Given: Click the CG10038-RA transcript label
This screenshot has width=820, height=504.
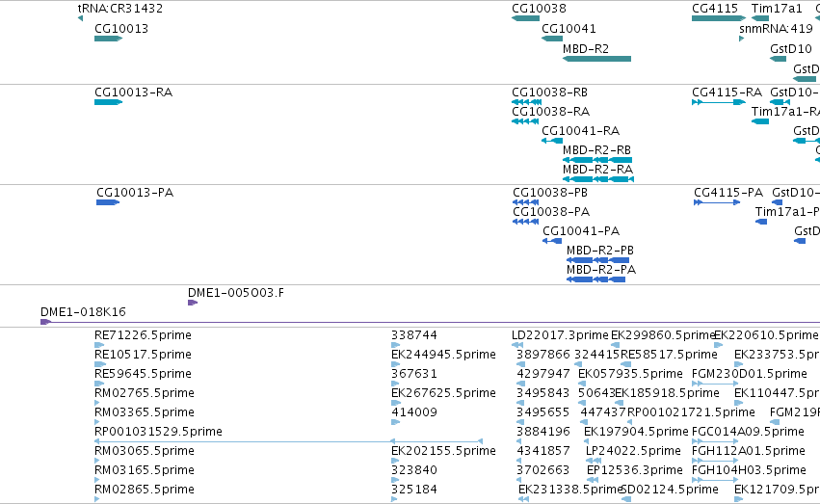Looking at the screenshot, I should [x=550, y=112].
